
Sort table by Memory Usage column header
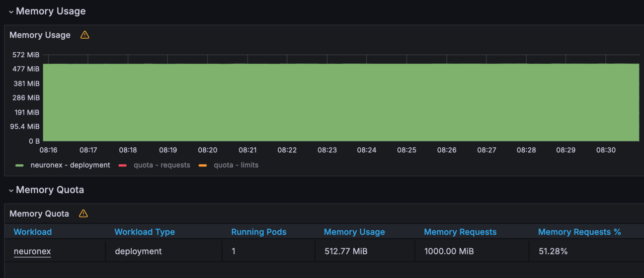(x=354, y=232)
